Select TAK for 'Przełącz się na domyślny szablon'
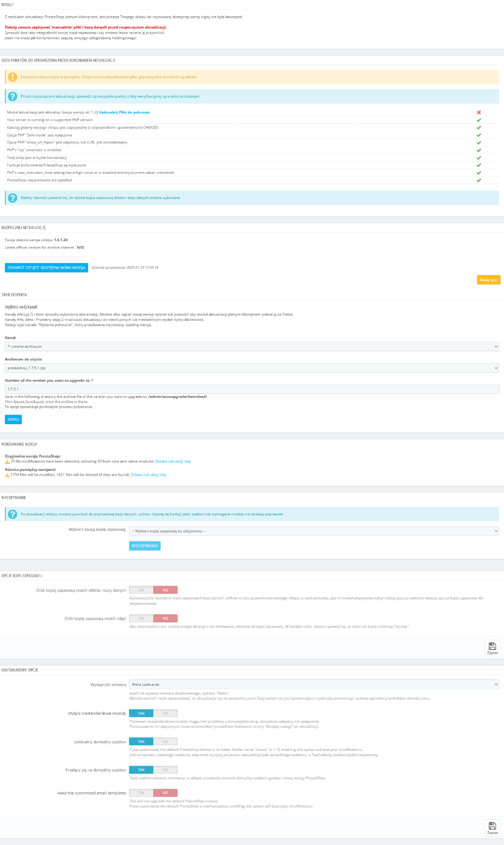Viewport: 504px width, 845px height. pos(141,770)
